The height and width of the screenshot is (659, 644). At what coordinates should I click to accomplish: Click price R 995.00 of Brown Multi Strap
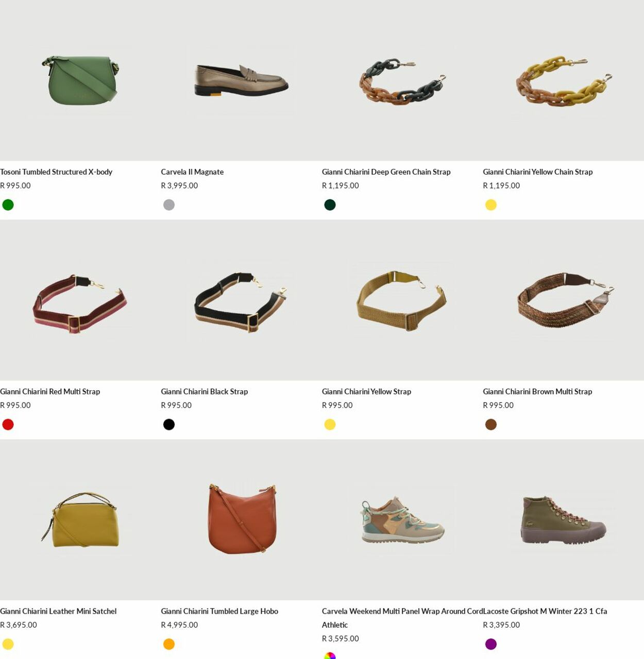(498, 406)
